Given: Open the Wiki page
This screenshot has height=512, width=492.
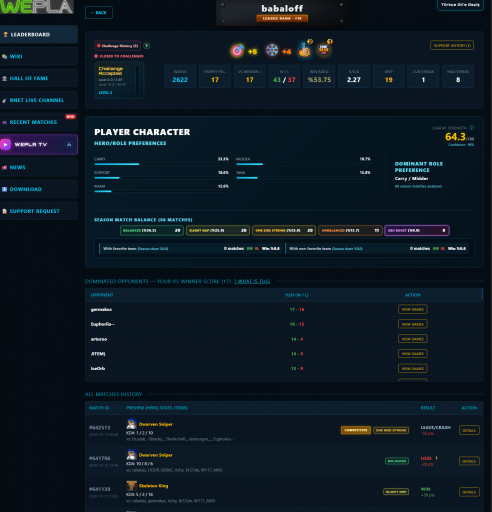Looking at the screenshot, I should click(x=39, y=56).
